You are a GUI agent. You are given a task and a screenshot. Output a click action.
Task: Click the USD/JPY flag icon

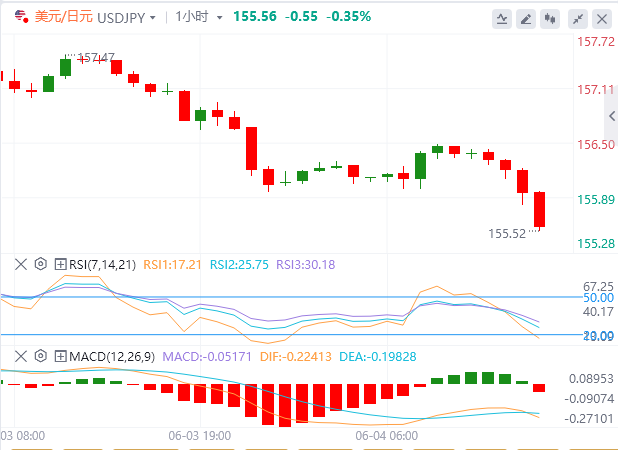click(x=21, y=17)
